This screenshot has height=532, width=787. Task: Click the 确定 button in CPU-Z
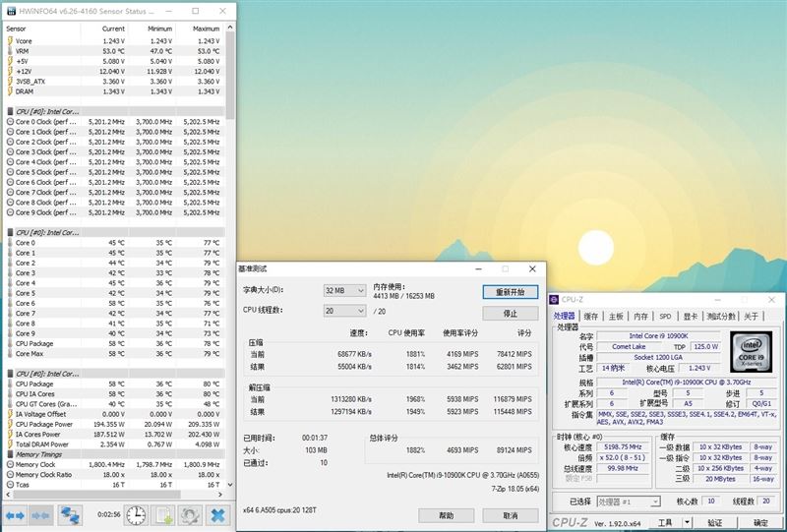coord(760,523)
